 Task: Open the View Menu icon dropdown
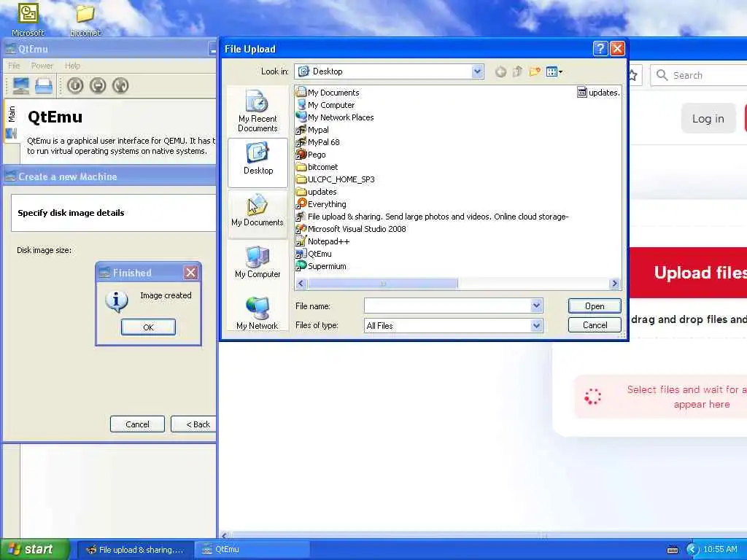(554, 72)
